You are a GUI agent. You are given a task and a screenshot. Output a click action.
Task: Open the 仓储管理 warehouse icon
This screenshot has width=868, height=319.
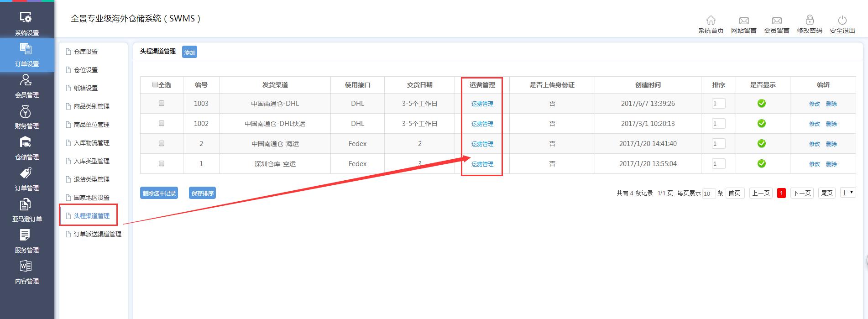tap(26, 143)
